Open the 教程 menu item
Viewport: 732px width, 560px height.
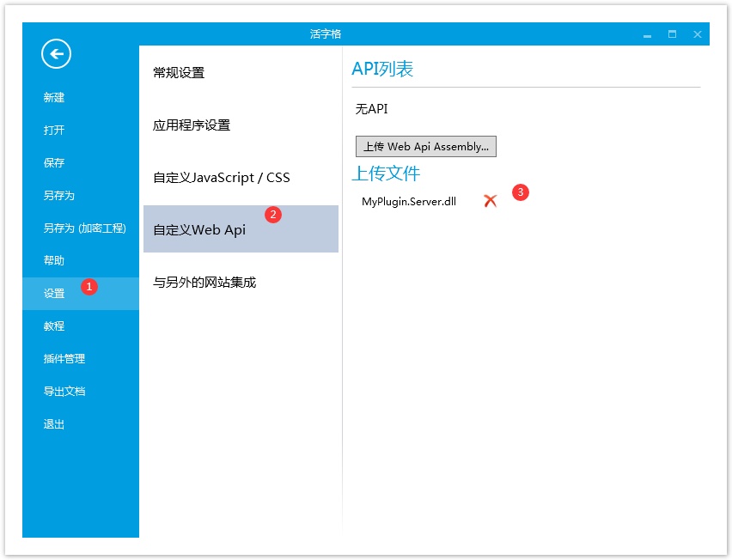click(x=54, y=326)
